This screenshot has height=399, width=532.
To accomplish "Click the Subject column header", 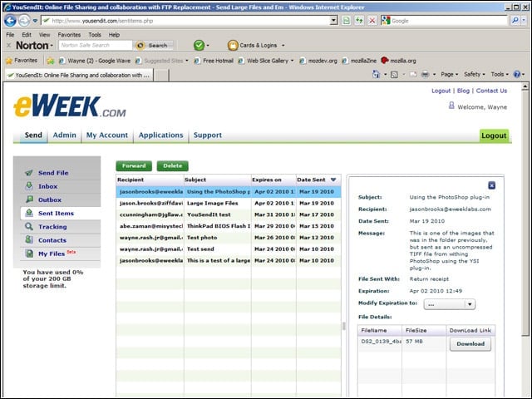I will tap(217, 180).
